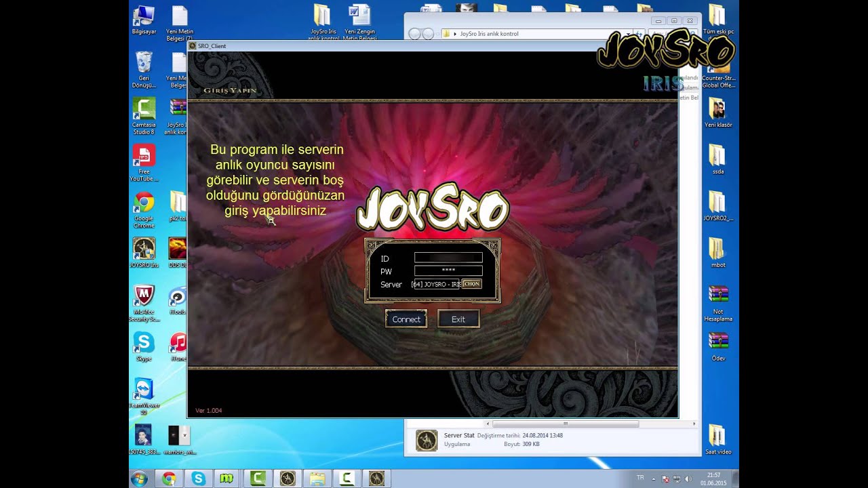Select the Ödev archive icon
The height and width of the screenshot is (488, 868).
pyautogui.click(x=717, y=346)
